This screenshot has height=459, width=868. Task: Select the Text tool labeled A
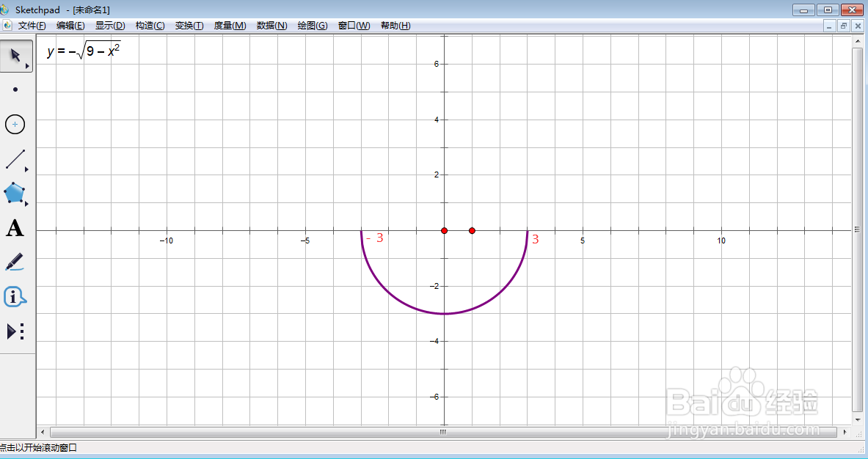coord(15,228)
